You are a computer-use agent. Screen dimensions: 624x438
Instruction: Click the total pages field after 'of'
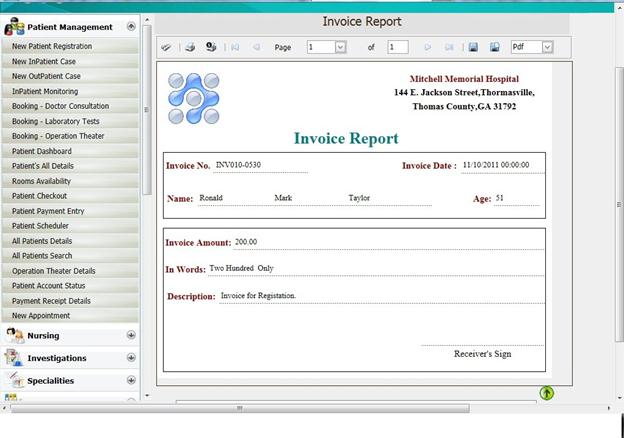(x=397, y=47)
